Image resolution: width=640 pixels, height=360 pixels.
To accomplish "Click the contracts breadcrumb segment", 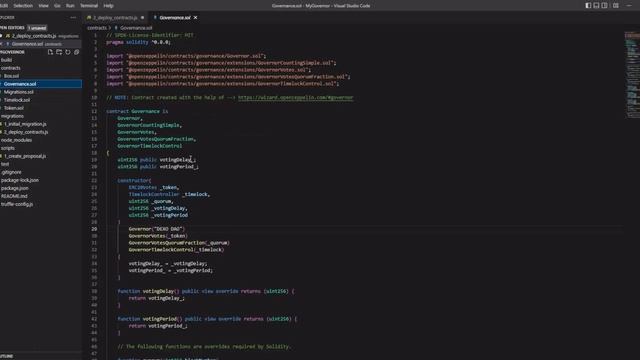I will (x=97, y=28).
